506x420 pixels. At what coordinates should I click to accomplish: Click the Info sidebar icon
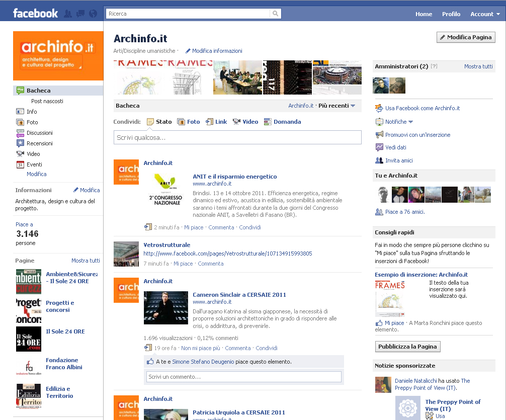[20, 111]
